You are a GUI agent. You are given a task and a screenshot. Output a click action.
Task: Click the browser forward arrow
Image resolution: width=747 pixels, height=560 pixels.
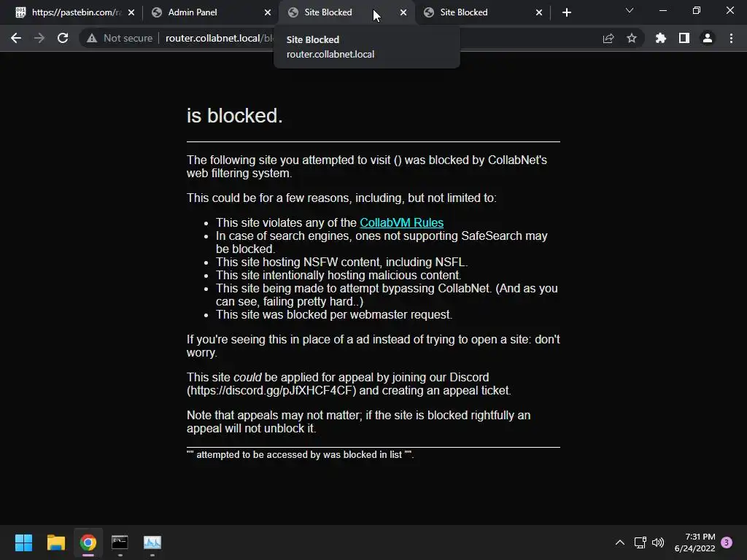pyautogui.click(x=39, y=38)
